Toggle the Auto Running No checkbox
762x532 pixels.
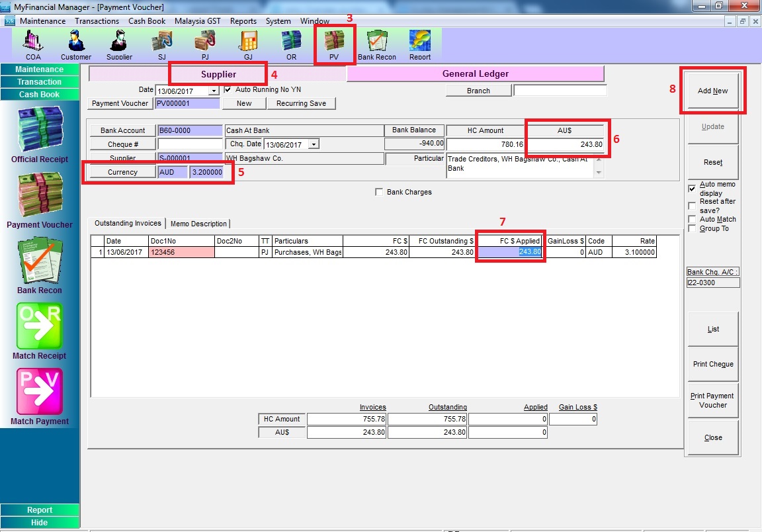click(x=228, y=89)
